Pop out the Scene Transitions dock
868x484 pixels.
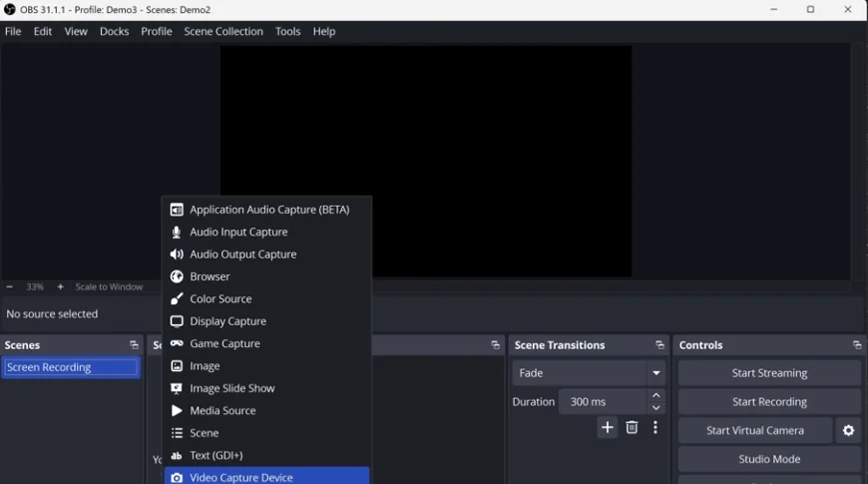659,345
